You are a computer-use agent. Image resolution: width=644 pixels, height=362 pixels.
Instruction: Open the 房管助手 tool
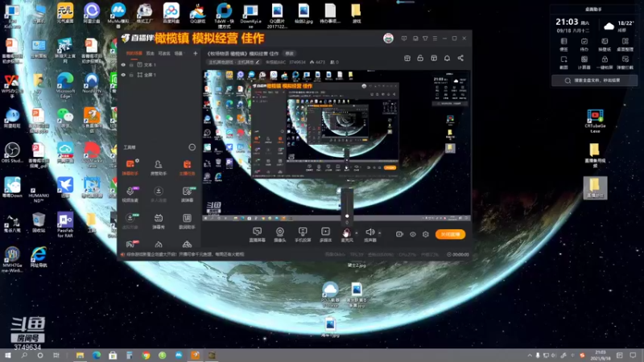(158, 167)
